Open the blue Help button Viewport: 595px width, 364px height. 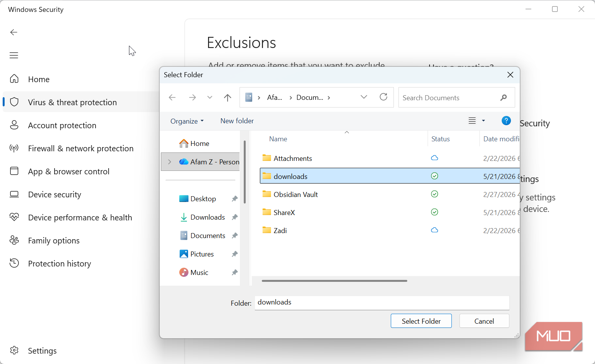click(x=506, y=121)
